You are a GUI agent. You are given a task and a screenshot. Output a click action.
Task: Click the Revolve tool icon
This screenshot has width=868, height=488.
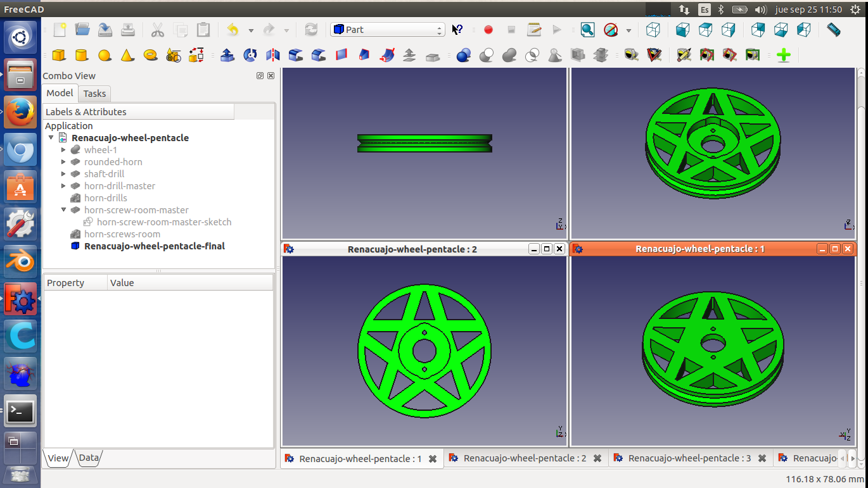[x=250, y=56]
